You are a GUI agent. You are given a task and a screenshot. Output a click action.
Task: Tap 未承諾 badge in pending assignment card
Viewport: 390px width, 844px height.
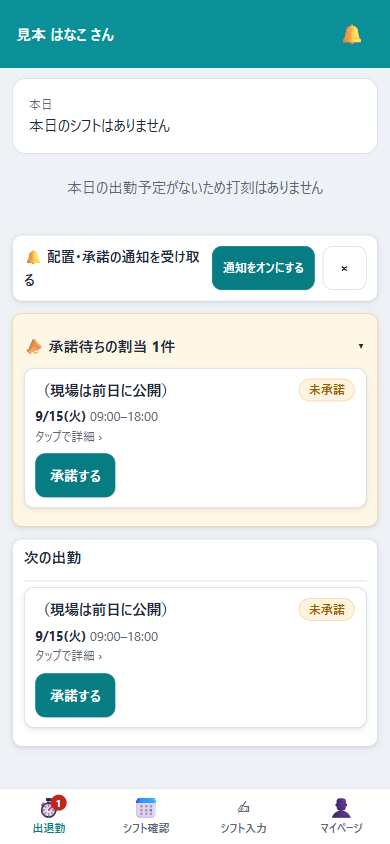coord(327,390)
